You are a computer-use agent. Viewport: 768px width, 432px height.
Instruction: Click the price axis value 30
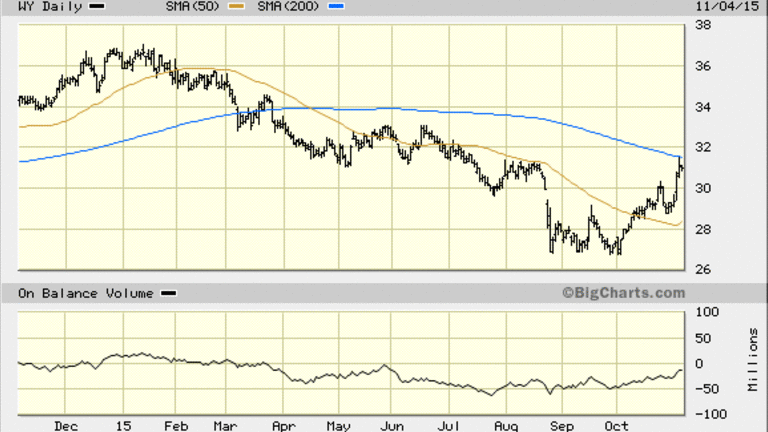coord(703,188)
